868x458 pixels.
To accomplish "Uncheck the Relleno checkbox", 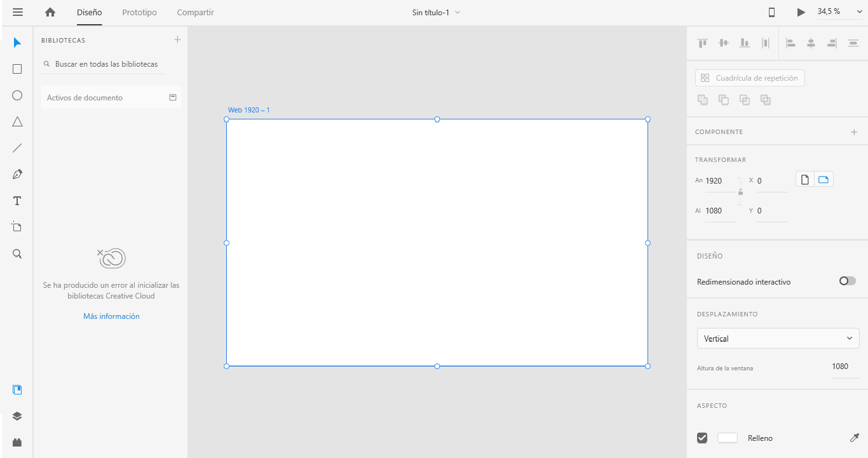I will click(x=702, y=438).
